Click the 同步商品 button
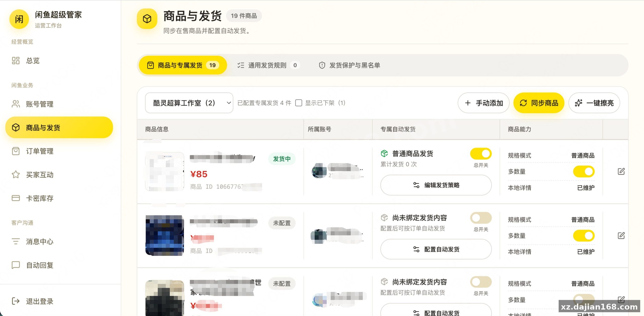644x316 pixels. [x=539, y=103]
